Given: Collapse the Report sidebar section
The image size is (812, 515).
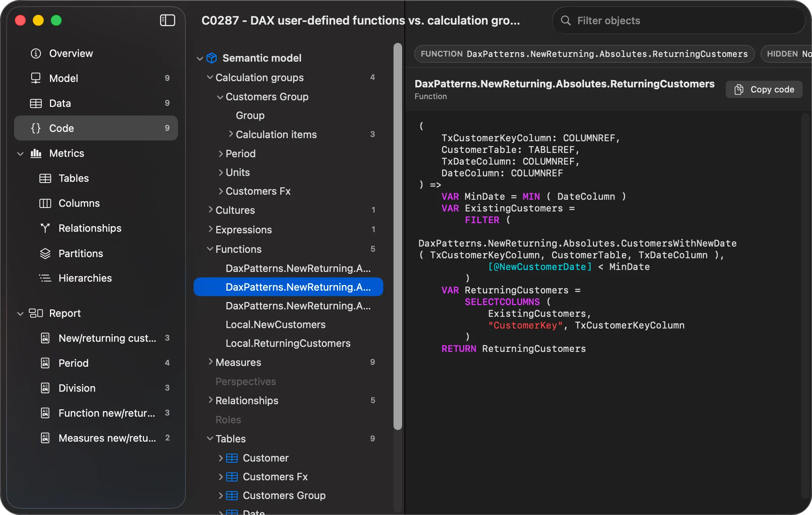Looking at the screenshot, I should click(20, 314).
